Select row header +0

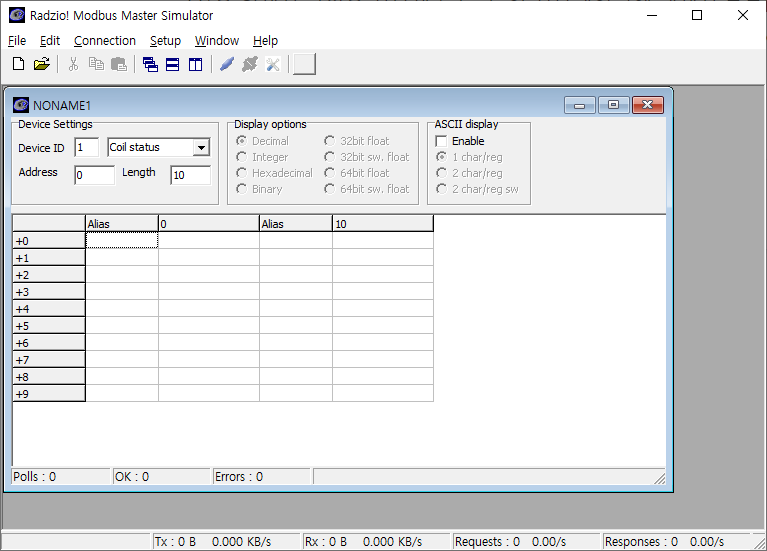click(x=49, y=240)
